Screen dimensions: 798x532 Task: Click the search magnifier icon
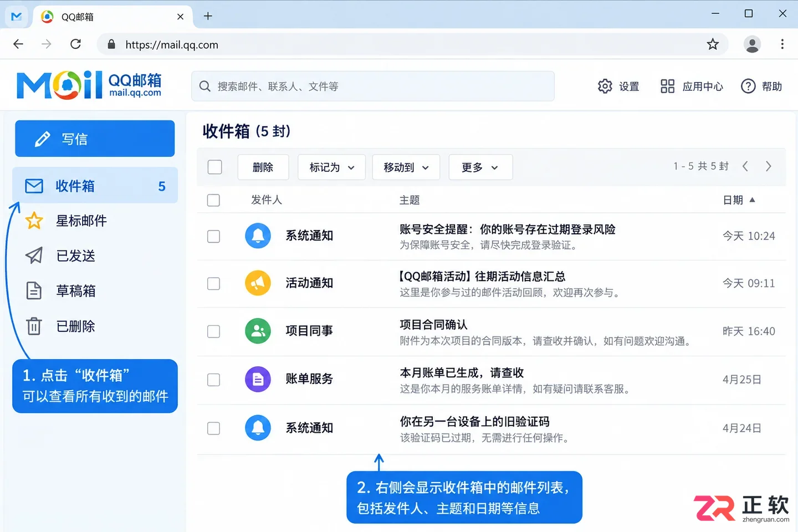[205, 86]
